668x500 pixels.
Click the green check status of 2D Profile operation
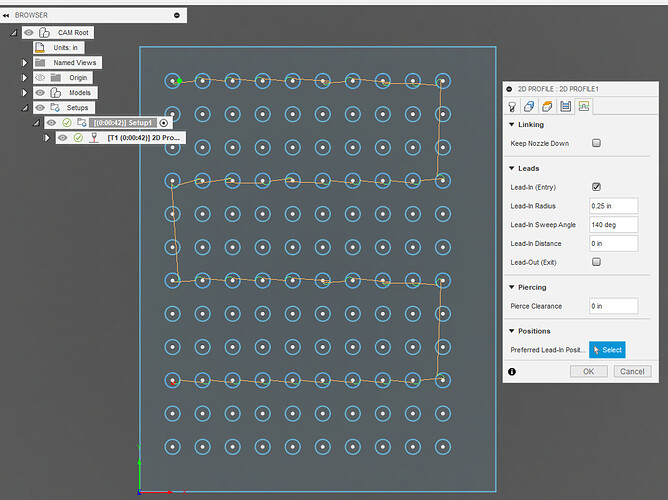[78, 138]
